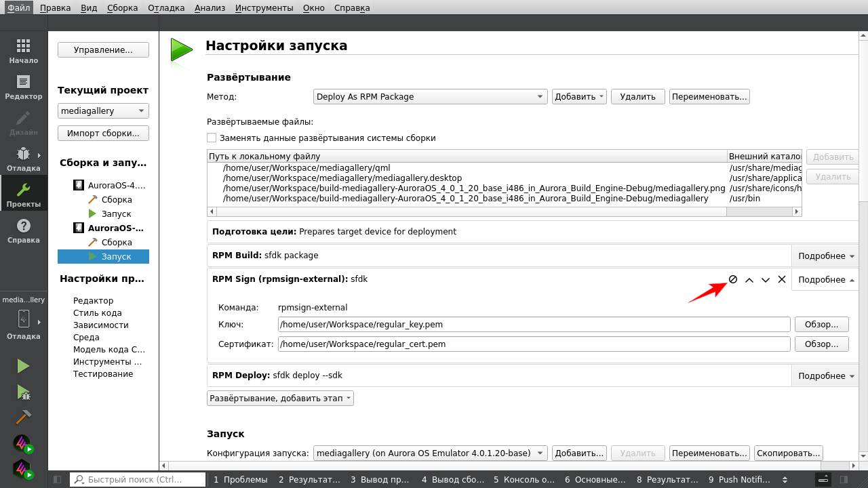
Task: Open the Инструменты menu
Action: coord(264,8)
